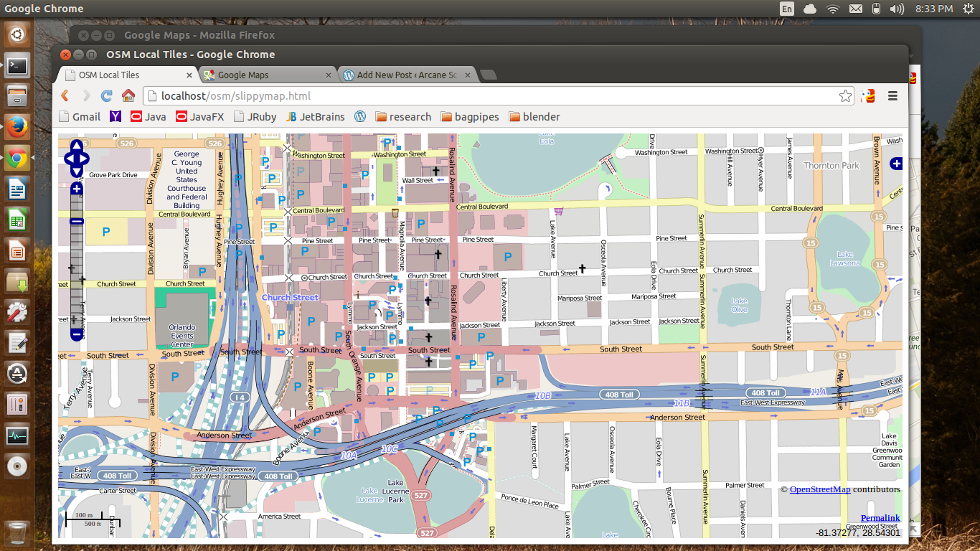
Task: Click the Church Street station label
Action: 290,297
